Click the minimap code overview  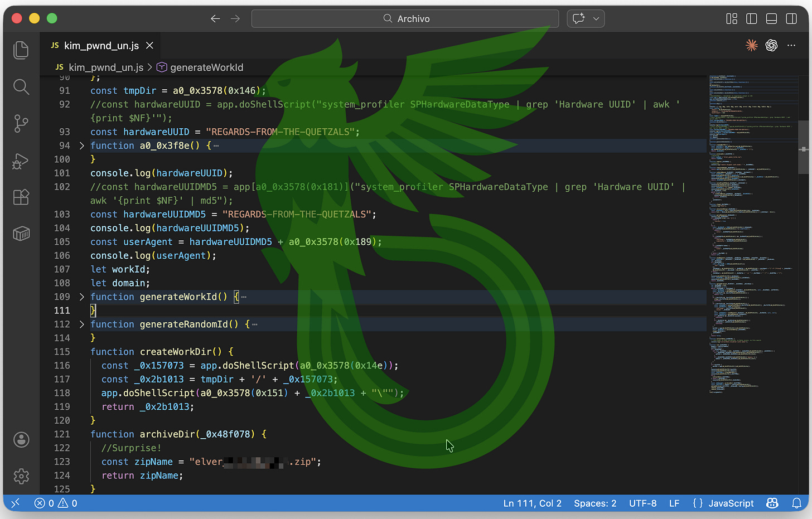(x=753, y=234)
